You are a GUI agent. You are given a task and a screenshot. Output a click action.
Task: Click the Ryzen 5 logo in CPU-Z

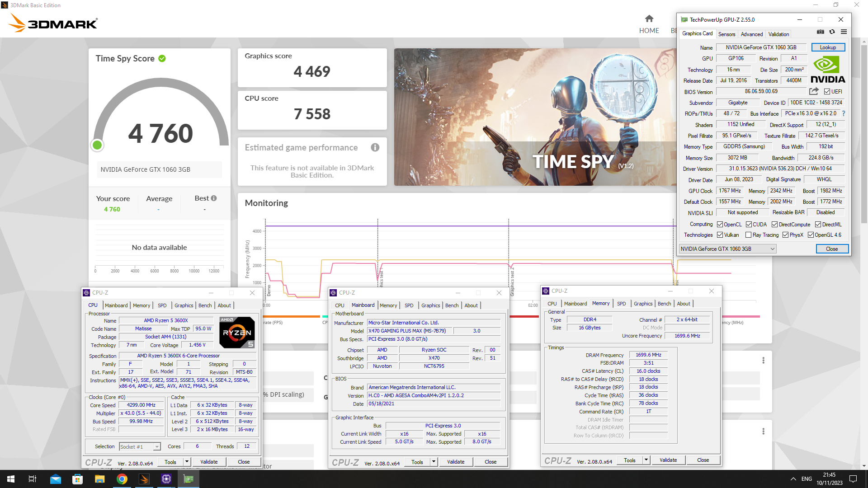pyautogui.click(x=237, y=333)
